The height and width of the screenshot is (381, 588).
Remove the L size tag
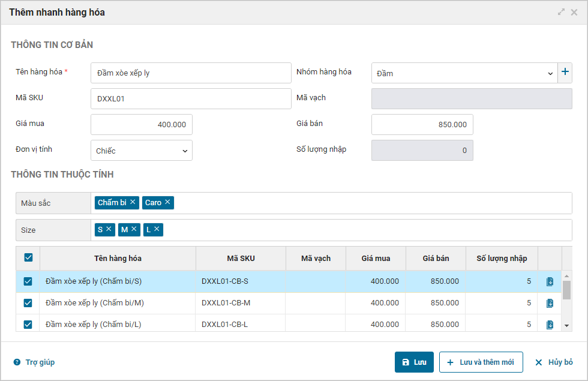[x=157, y=229]
